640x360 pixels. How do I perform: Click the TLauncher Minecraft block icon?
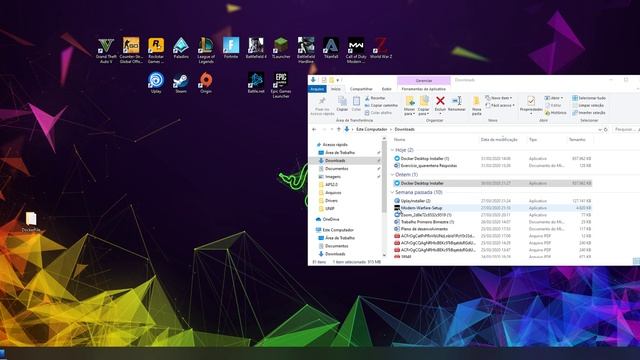(x=281, y=48)
